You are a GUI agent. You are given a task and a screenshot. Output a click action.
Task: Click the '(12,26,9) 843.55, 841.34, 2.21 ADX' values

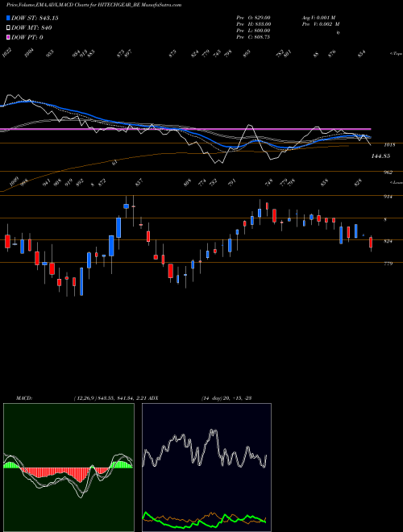(x=116, y=397)
